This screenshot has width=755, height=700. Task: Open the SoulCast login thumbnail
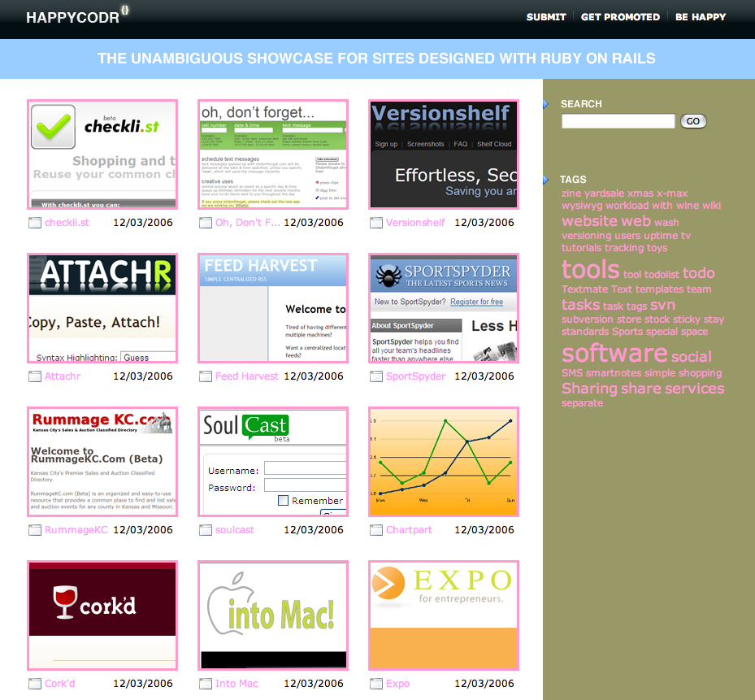pos(273,462)
